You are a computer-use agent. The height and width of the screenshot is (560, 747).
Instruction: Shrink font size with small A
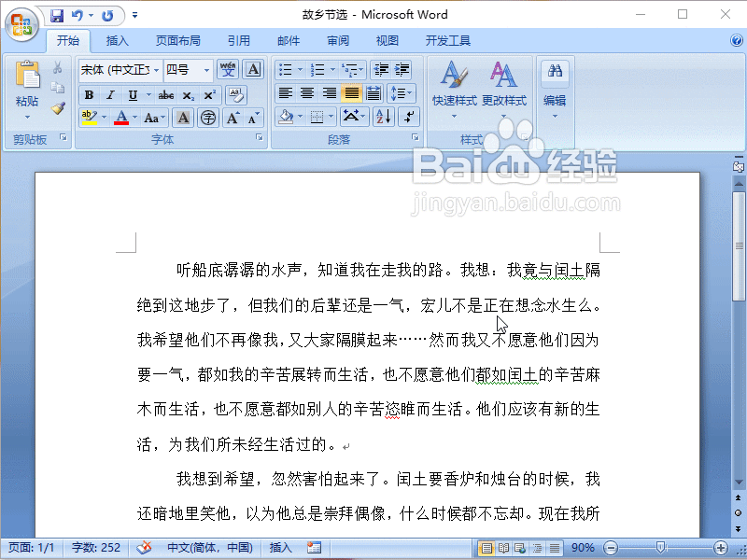coord(253,118)
